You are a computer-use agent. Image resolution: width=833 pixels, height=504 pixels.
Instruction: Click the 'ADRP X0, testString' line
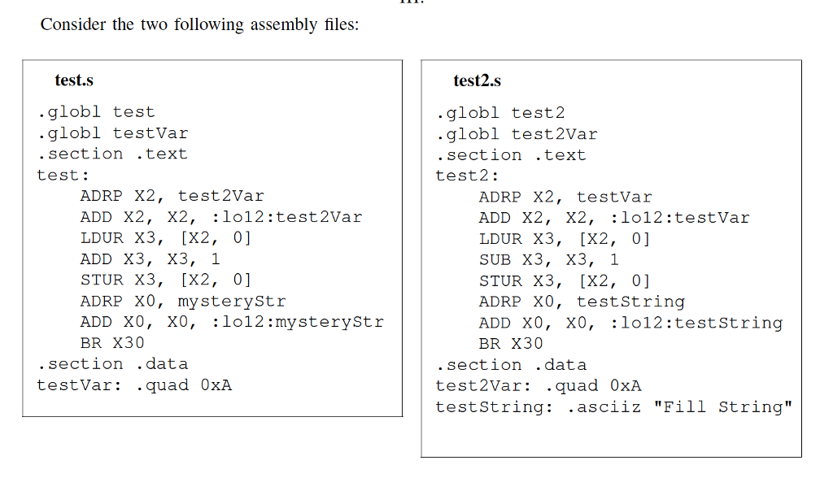tap(582, 302)
